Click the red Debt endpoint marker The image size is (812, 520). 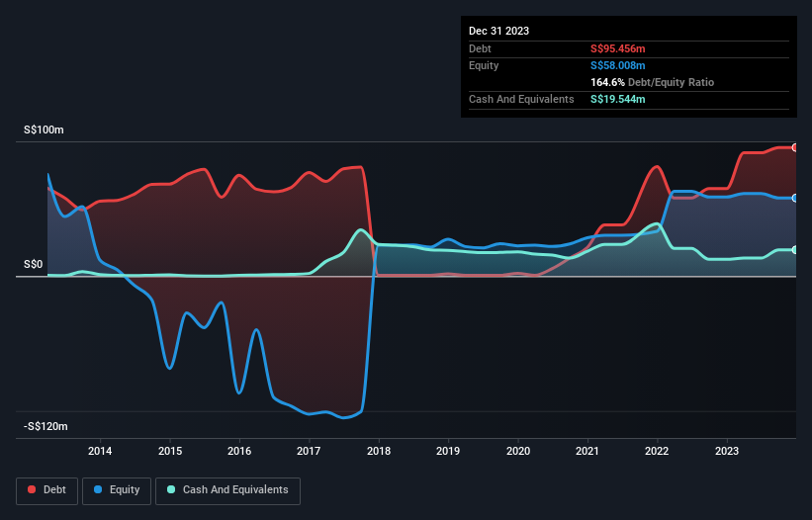pyautogui.click(x=795, y=147)
